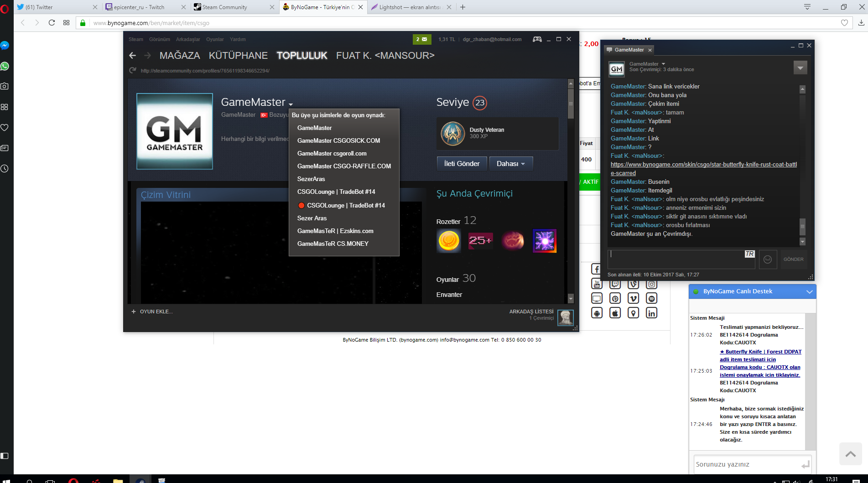Bookmark this page with the heart icon
This screenshot has width=868, height=483.
click(844, 23)
